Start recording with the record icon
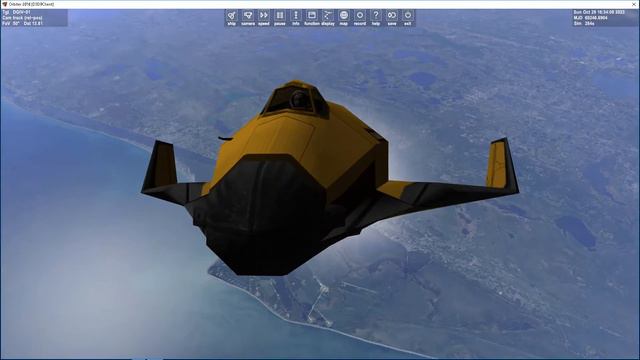This screenshot has height=360, width=640. [x=360, y=16]
